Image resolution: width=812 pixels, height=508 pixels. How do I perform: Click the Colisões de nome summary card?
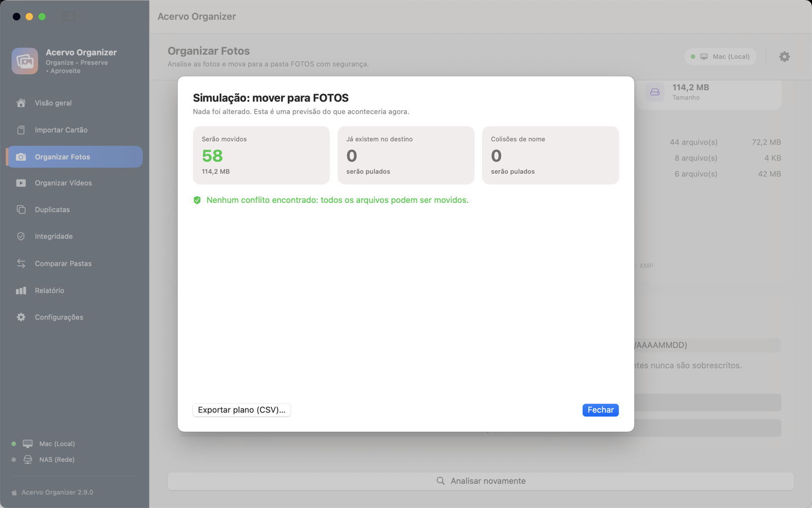pyautogui.click(x=550, y=155)
